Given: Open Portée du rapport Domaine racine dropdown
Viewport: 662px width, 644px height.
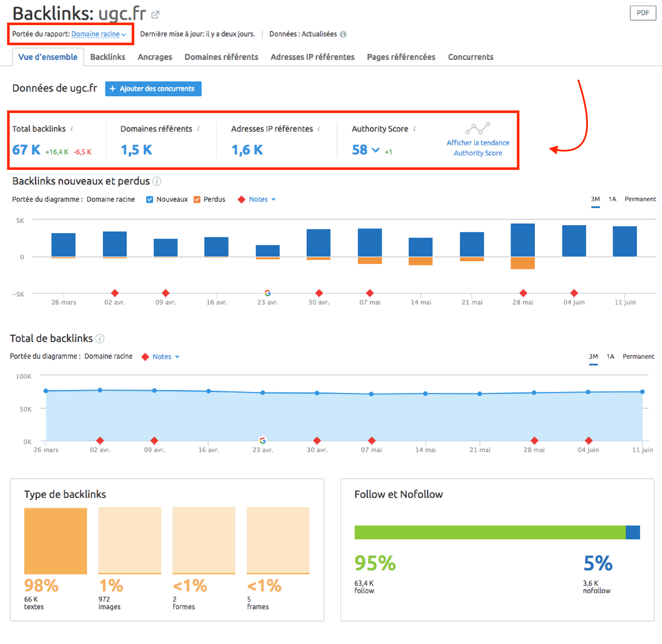Looking at the screenshot, I should coord(99,34).
